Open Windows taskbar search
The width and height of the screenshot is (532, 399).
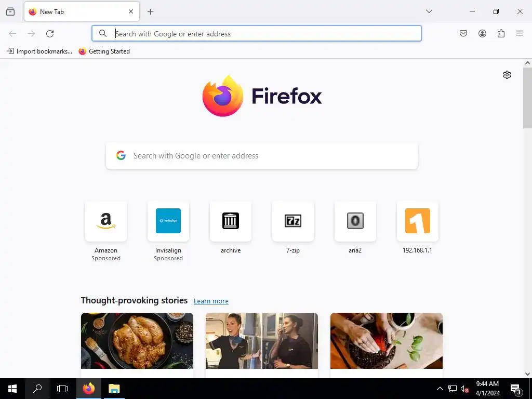coord(37,389)
